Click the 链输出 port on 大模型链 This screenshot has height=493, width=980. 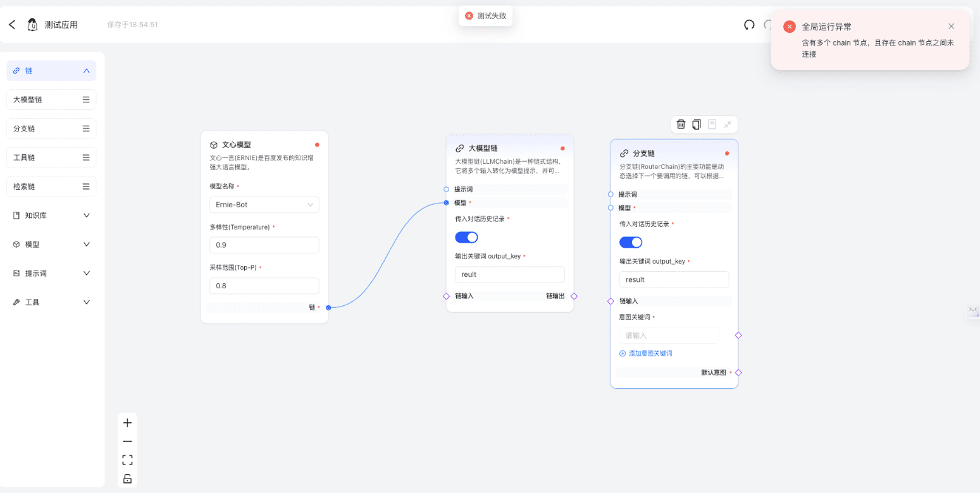coord(574,296)
